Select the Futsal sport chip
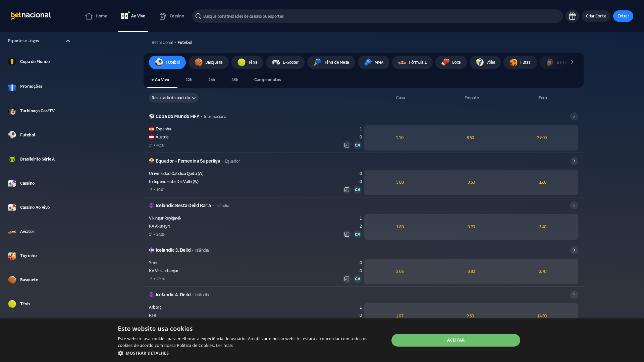Viewport: 644px width, 362px height. (520, 62)
